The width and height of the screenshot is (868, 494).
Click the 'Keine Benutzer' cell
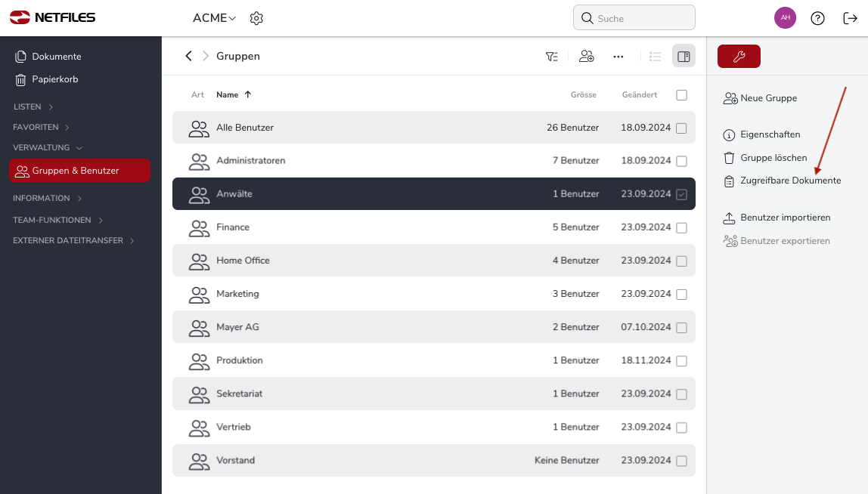click(567, 460)
